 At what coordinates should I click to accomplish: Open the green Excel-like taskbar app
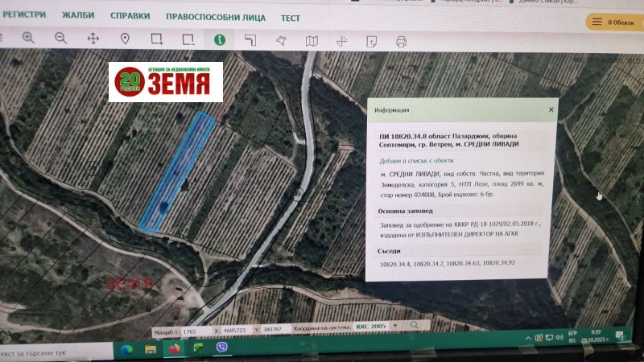tap(198, 348)
